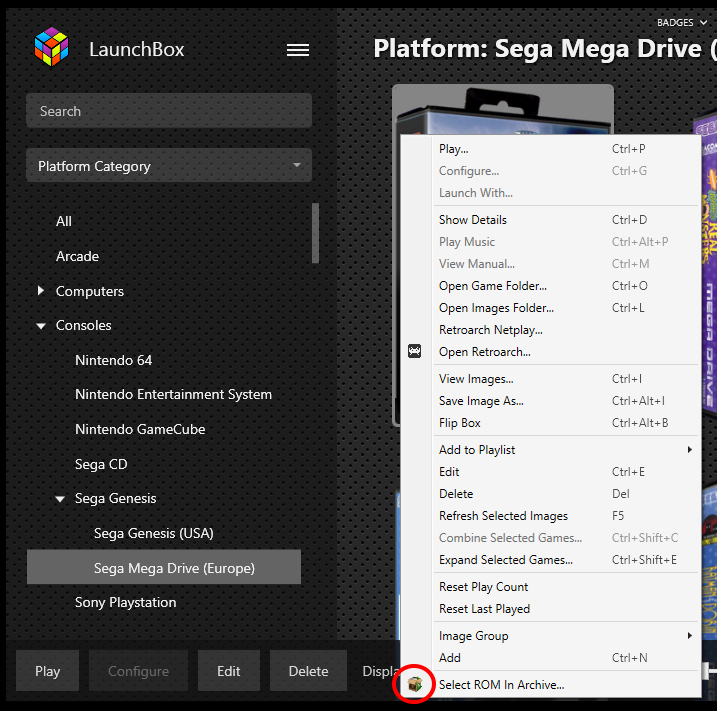The width and height of the screenshot is (717, 711).
Task: Select All in platform list
Action: 64,221
